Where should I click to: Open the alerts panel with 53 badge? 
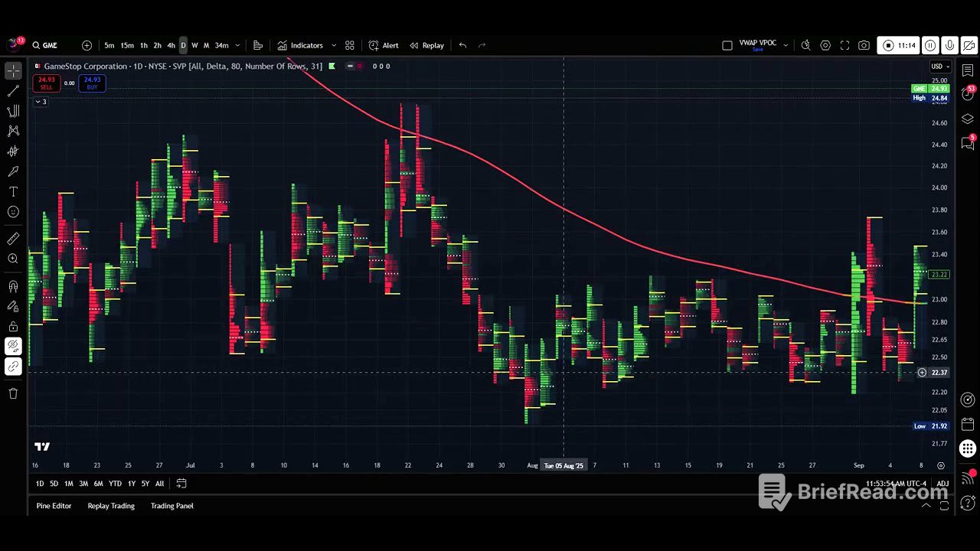click(968, 94)
